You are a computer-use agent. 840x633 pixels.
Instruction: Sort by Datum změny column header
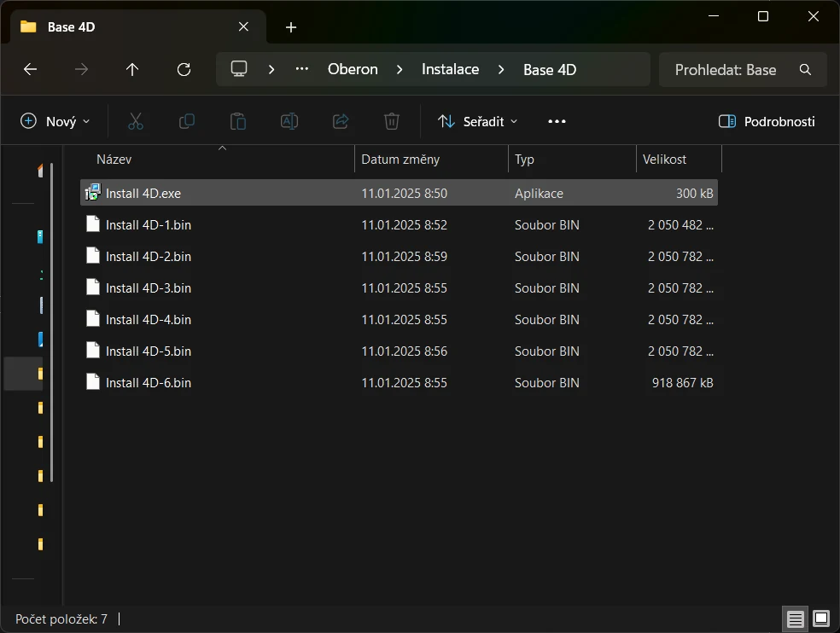tap(431, 159)
